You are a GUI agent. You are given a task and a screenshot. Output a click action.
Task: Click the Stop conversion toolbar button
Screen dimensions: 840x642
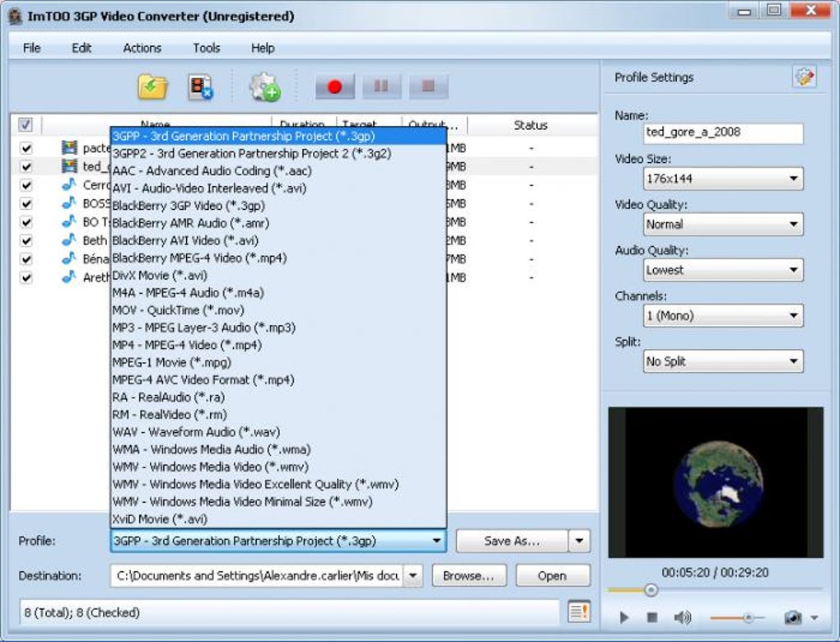click(428, 86)
